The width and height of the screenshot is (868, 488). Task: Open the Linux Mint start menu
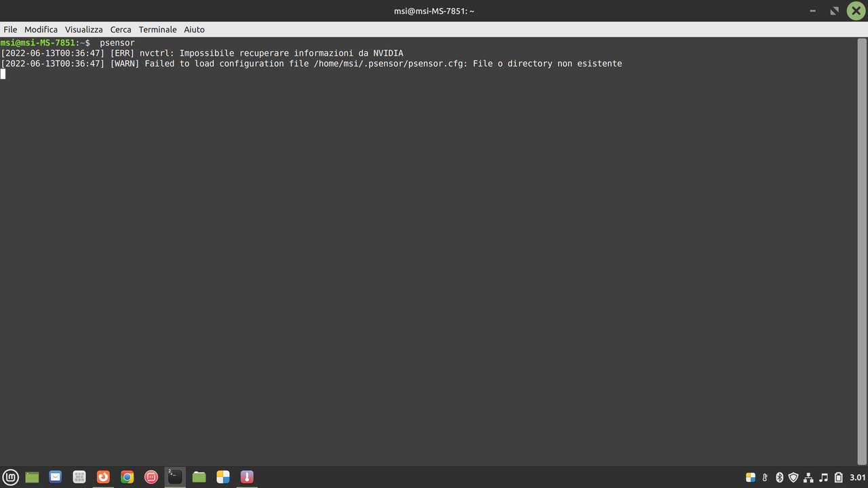coord(10,477)
